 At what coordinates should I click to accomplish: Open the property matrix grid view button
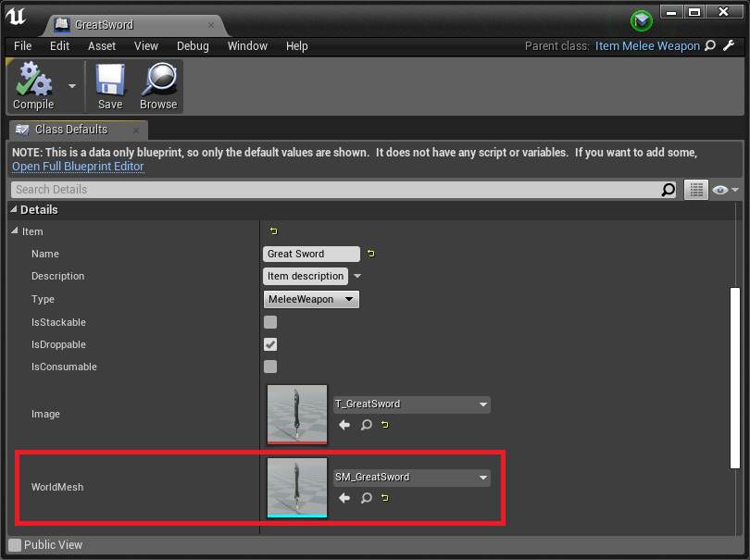coord(695,190)
